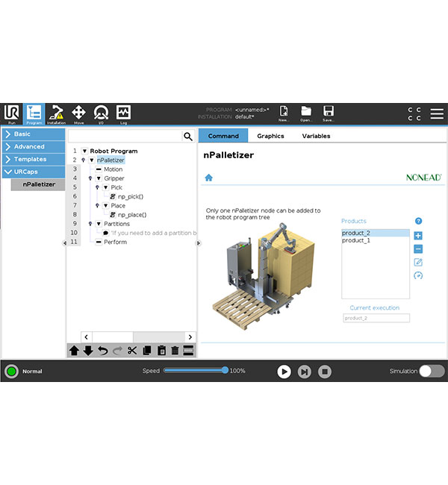Screen dimensions: 448x485
Task: Paste the copied program node
Action: pos(161,351)
